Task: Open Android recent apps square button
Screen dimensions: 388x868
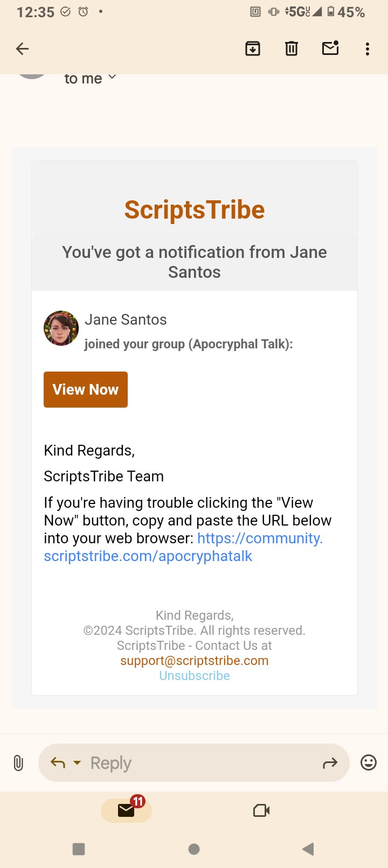Action: [79, 849]
